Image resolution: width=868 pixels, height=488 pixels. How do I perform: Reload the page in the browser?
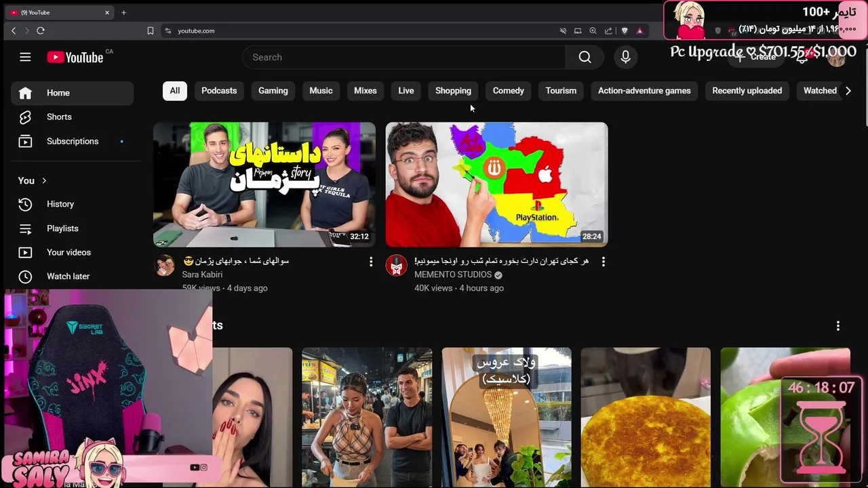tap(41, 30)
